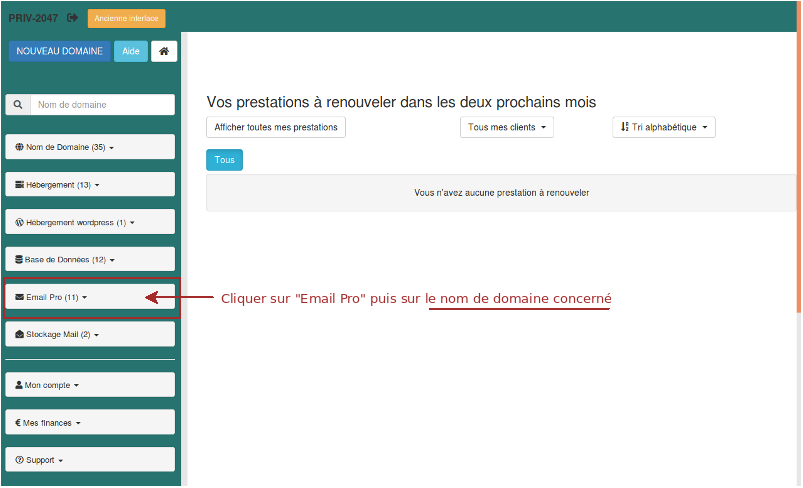Switch to the Ancienne interface

[126, 18]
